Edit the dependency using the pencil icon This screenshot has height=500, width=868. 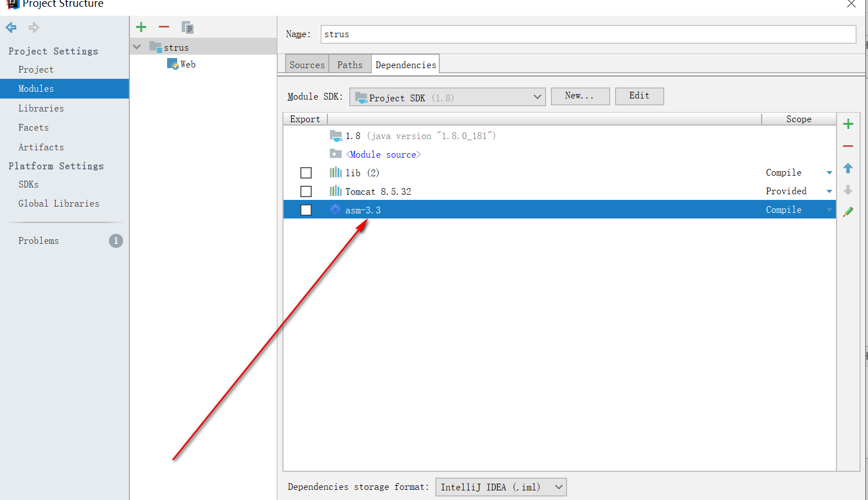pos(848,212)
